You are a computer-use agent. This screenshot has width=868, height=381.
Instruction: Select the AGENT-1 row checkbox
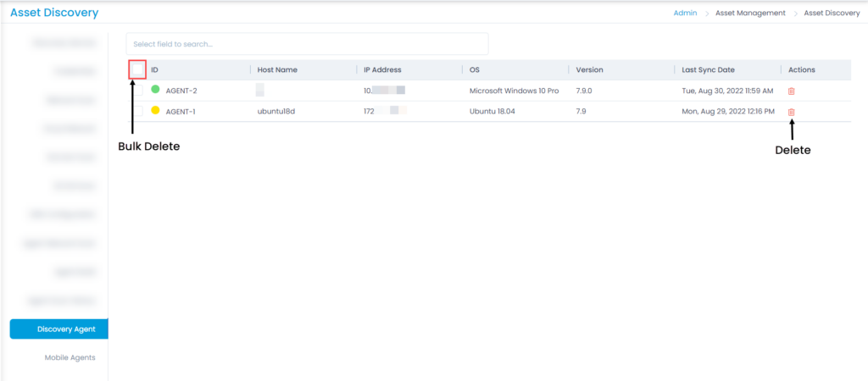(137, 112)
